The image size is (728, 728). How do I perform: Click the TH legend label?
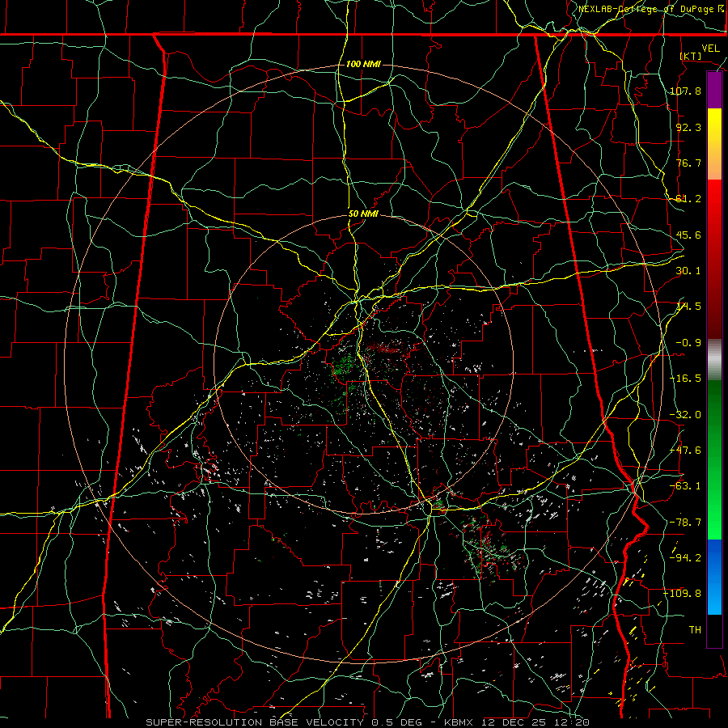pos(695,629)
